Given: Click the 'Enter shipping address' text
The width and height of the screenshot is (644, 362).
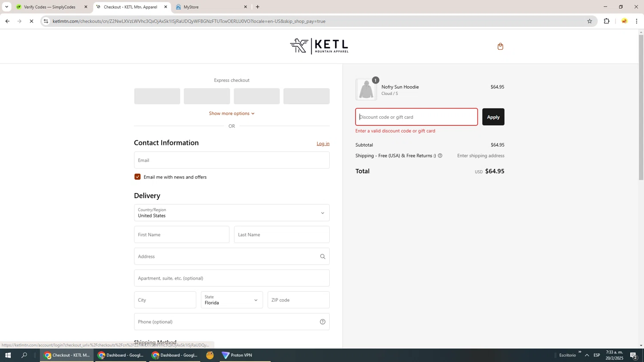Looking at the screenshot, I should pyautogui.click(x=481, y=156).
